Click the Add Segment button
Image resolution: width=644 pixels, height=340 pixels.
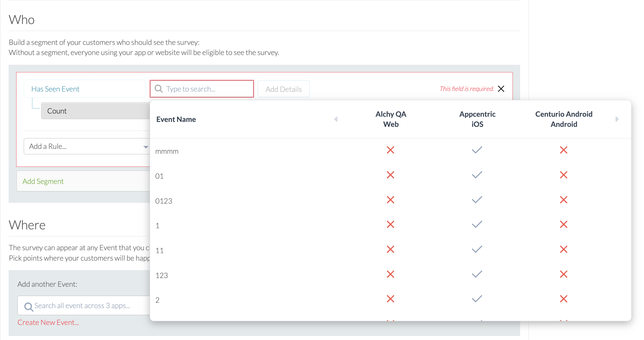43,181
